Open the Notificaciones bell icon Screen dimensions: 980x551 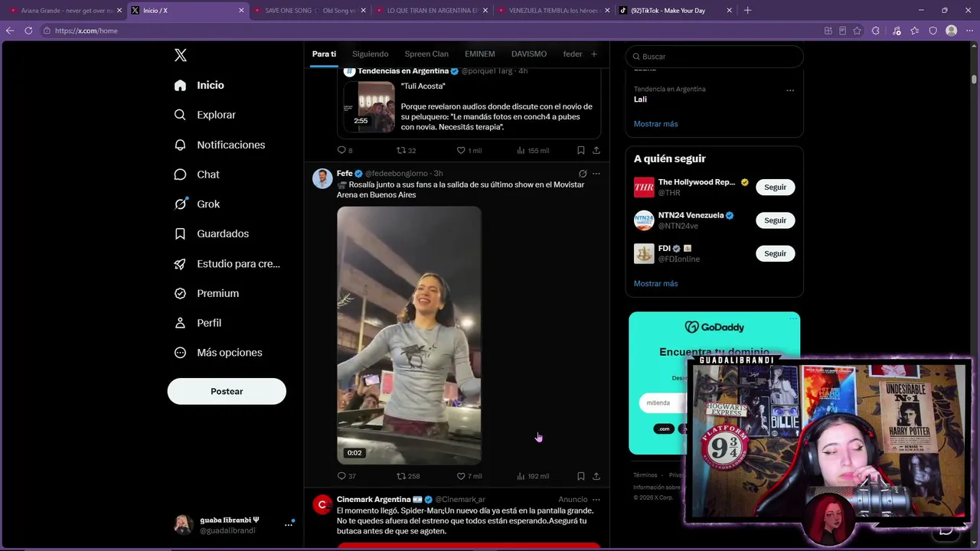point(180,145)
